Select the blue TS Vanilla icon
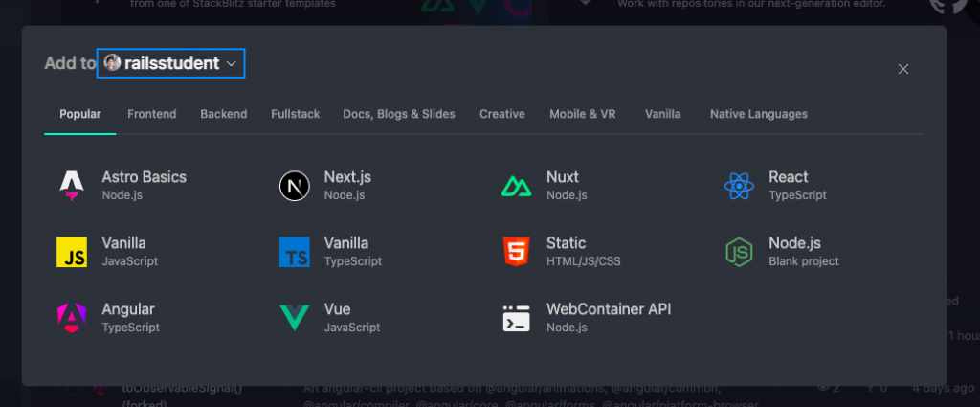Image resolution: width=980 pixels, height=407 pixels. 294,252
